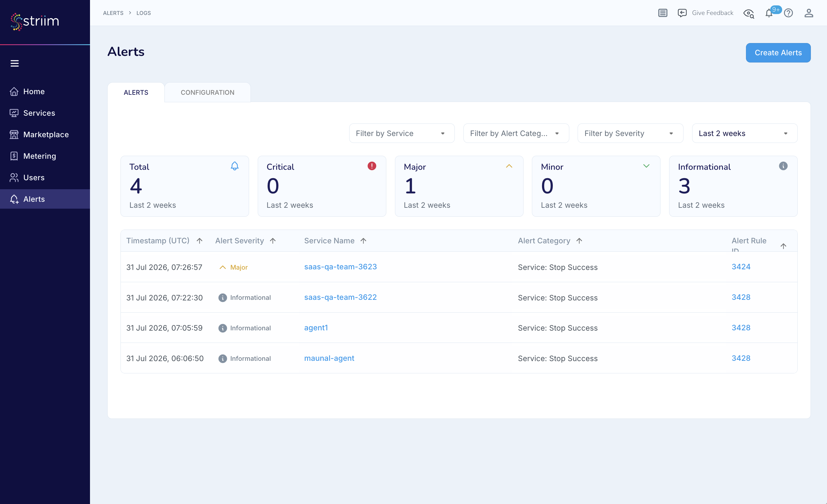Click the Give Feedback link
The height and width of the screenshot is (504, 827).
[712, 13]
